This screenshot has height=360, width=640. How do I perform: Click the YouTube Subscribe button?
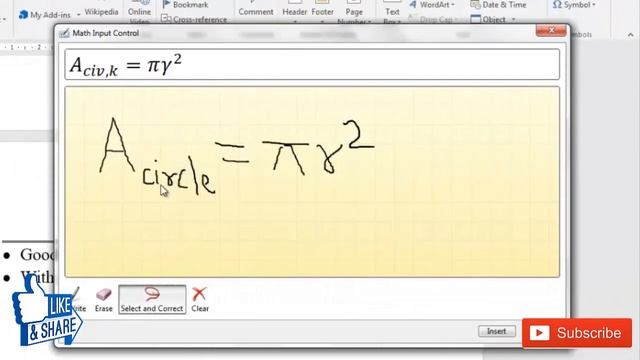pyautogui.click(x=577, y=333)
